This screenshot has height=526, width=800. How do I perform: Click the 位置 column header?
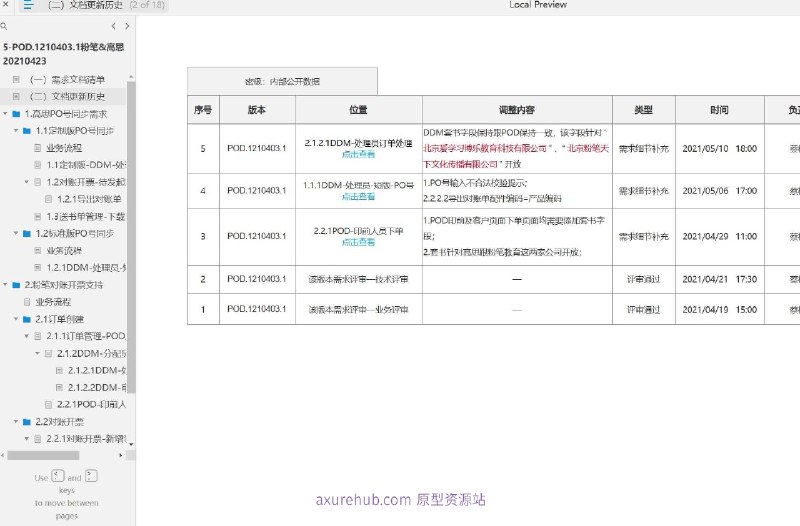coord(358,110)
